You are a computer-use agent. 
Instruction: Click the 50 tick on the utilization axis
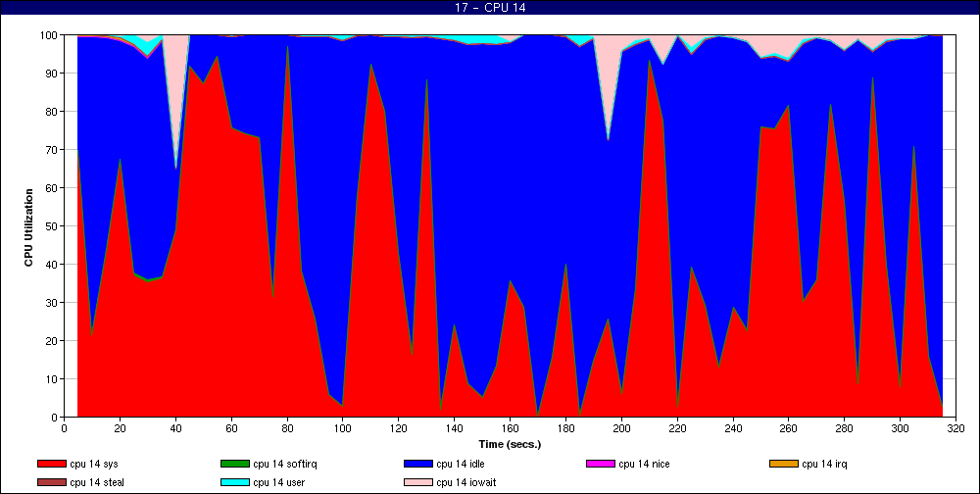[x=53, y=226]
